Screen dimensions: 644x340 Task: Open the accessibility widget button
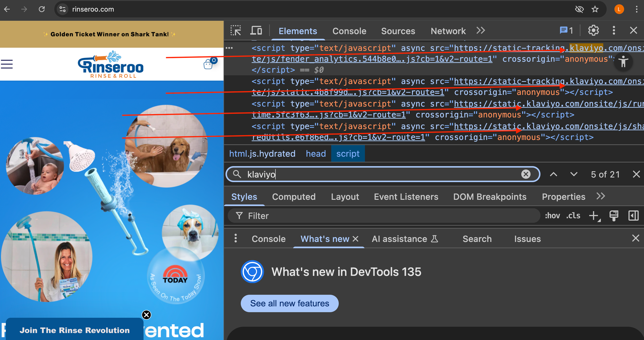pos(623,62)
